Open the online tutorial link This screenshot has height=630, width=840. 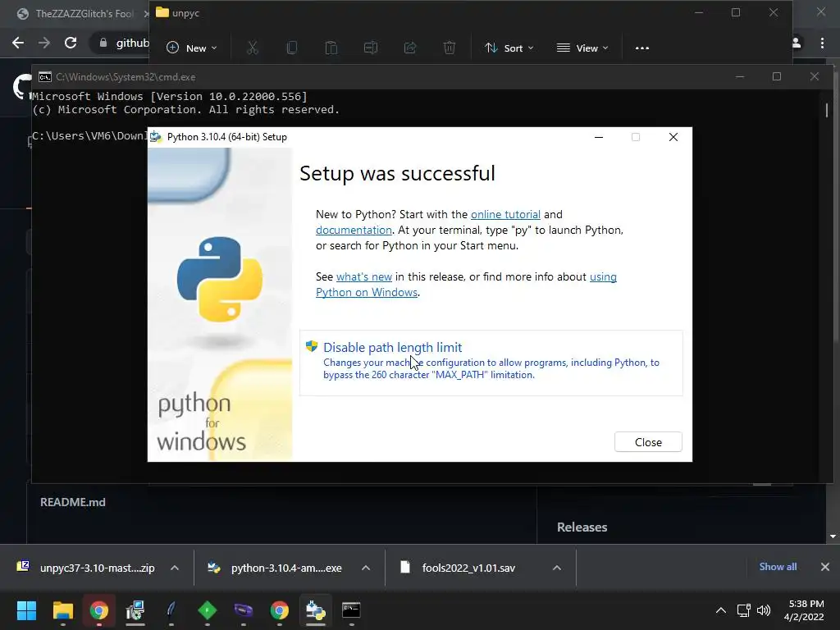505,214
